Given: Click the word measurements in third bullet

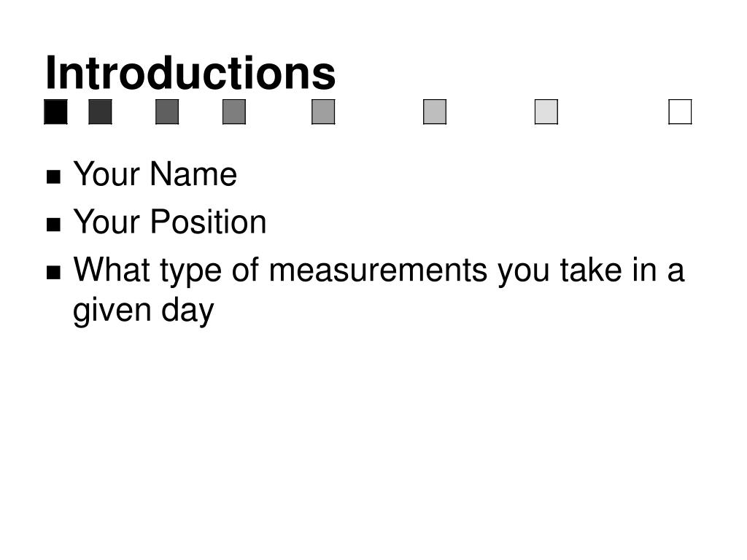Looking at the screenshot, I should 378,271.
